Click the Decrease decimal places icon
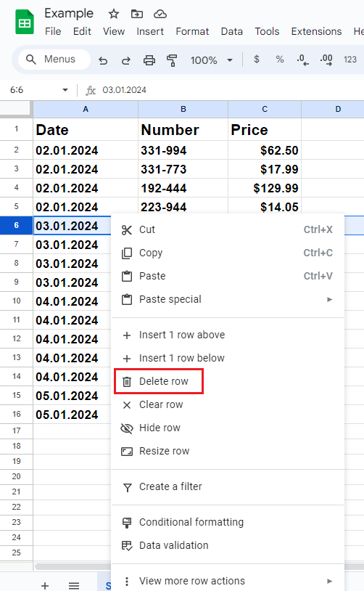This screenshot has height=591, width=364. pos(302,60)
